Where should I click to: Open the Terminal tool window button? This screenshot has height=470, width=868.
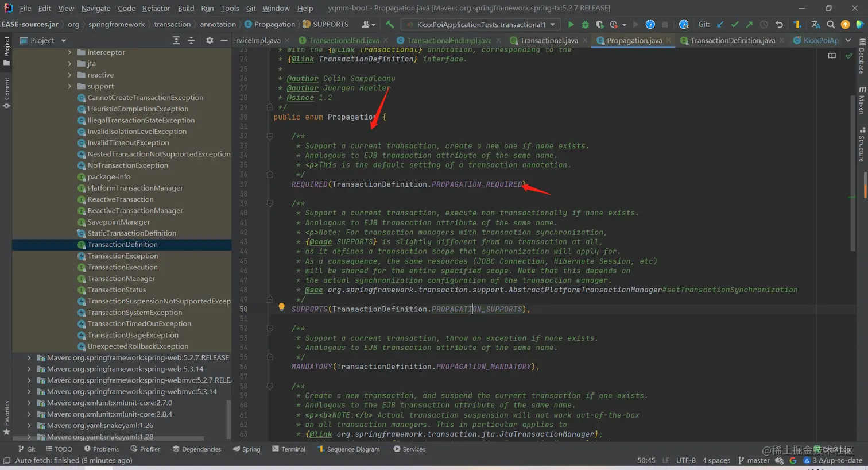(289, 449)
